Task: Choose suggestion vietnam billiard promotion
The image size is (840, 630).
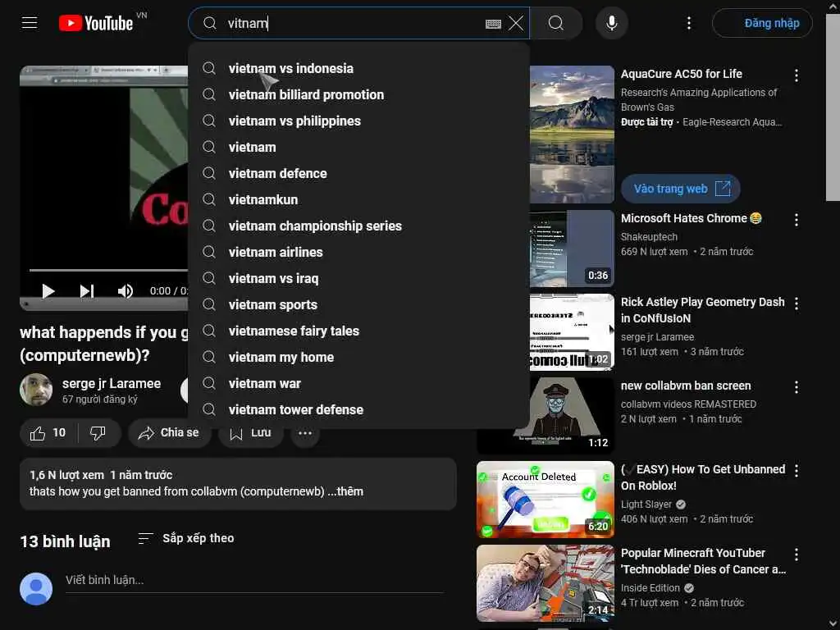Action: [359, 95]
